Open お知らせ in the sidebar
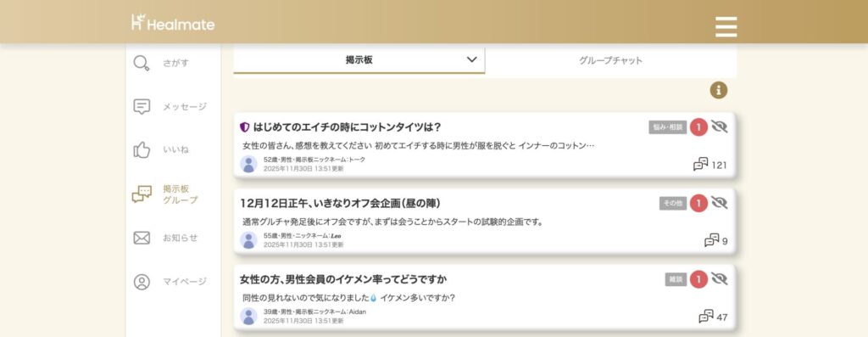 pos(180,238)
